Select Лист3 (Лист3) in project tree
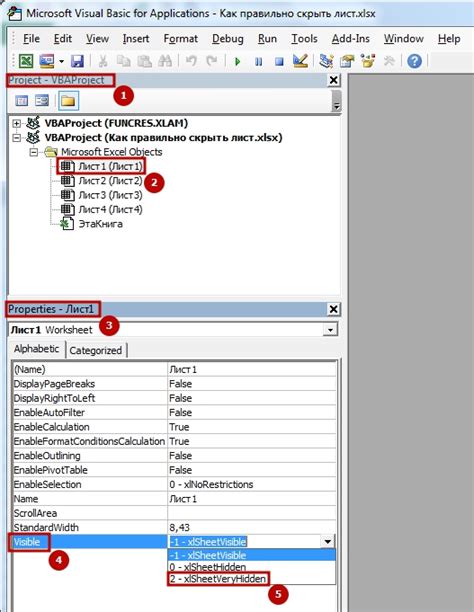This screenshot has width=474, height=612. point(110,195)
